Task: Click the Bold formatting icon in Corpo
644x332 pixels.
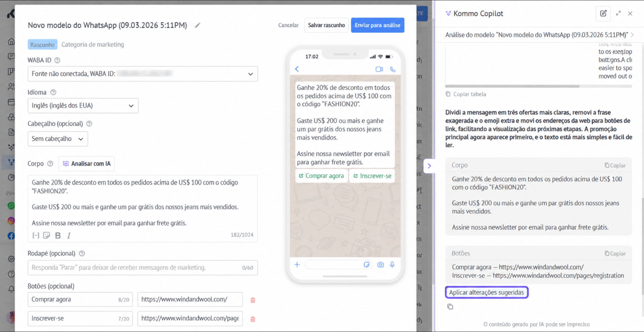Action: pos(58,235)
